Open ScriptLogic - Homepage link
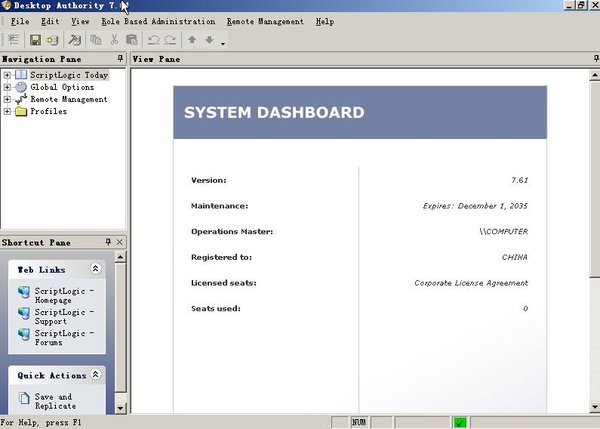The image size is (600, 429). pos(64,295)
